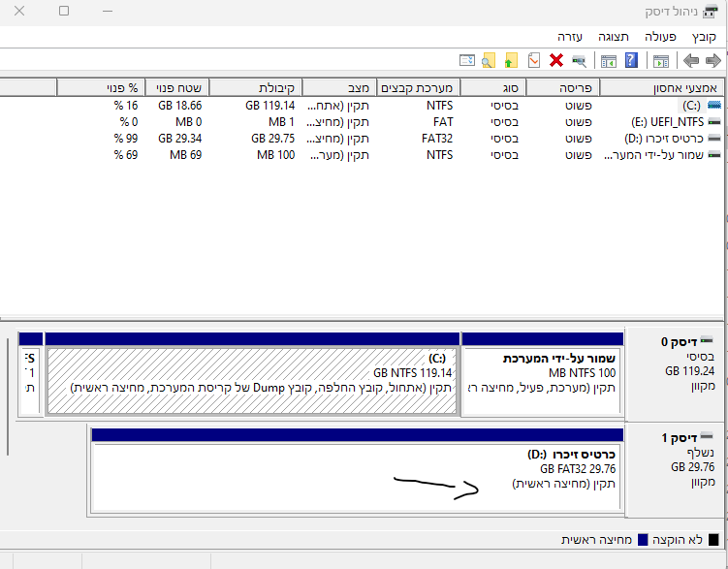Click the % 99 free percentage cell
This screenshot has height=569, width=728.
tap(126, 139)
